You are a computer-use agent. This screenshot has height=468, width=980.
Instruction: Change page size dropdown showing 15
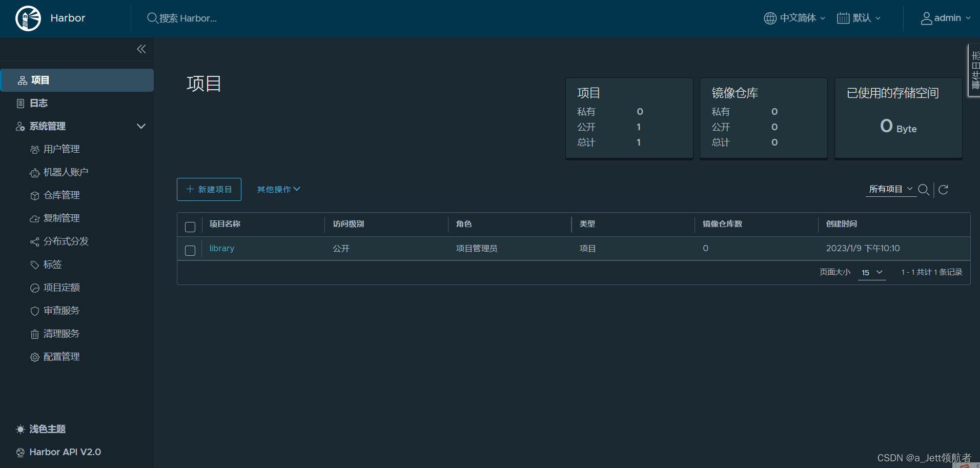[872, 273]
